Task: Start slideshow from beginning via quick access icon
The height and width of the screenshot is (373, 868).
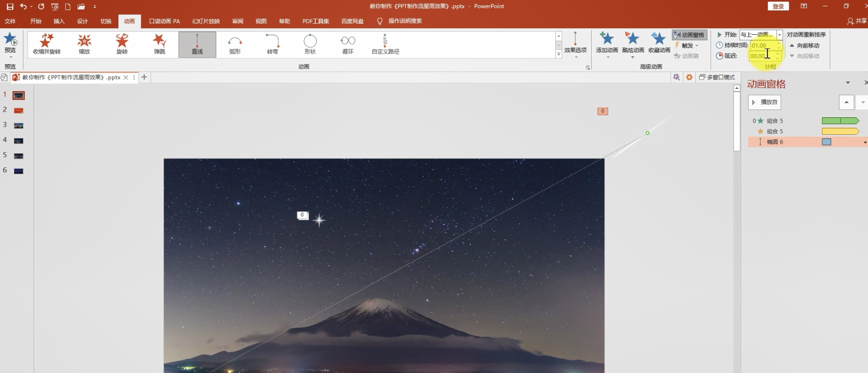Action: tap(55, 7)
